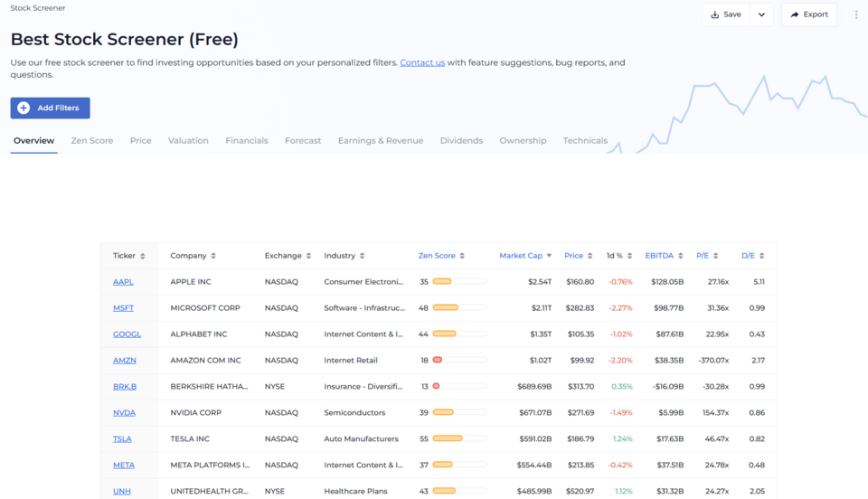Click the Save button
The width and height of the screenshot is (868, 499).
pyautogui.click(x=726, y=14)
